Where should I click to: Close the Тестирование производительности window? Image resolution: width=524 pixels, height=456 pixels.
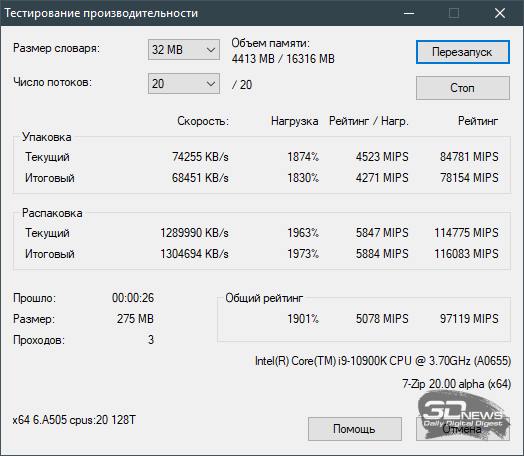coord(500,13)
